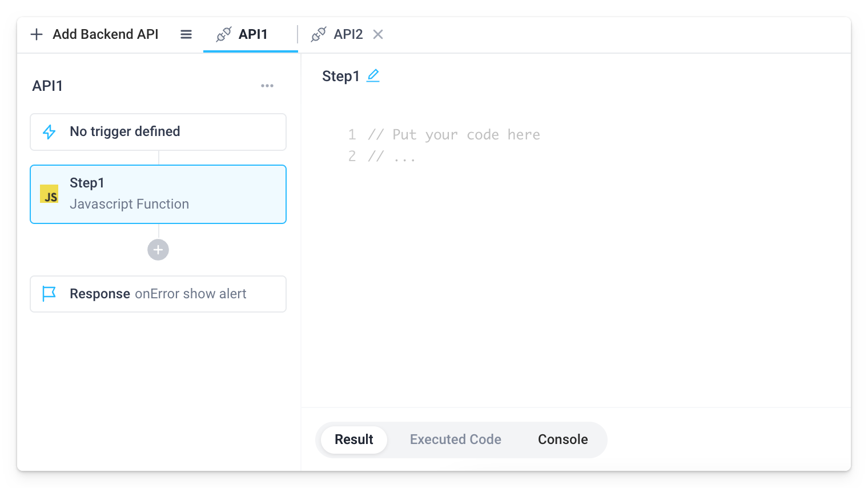Switch to the API2 tab
Screen dimensions: 868x488
click(x=348, y=34)
